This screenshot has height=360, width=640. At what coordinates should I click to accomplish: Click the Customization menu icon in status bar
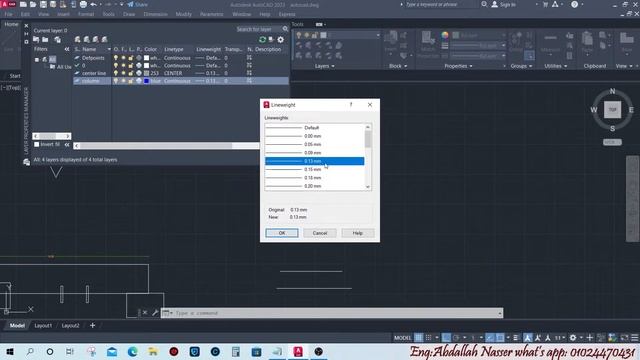pos(635,338)
